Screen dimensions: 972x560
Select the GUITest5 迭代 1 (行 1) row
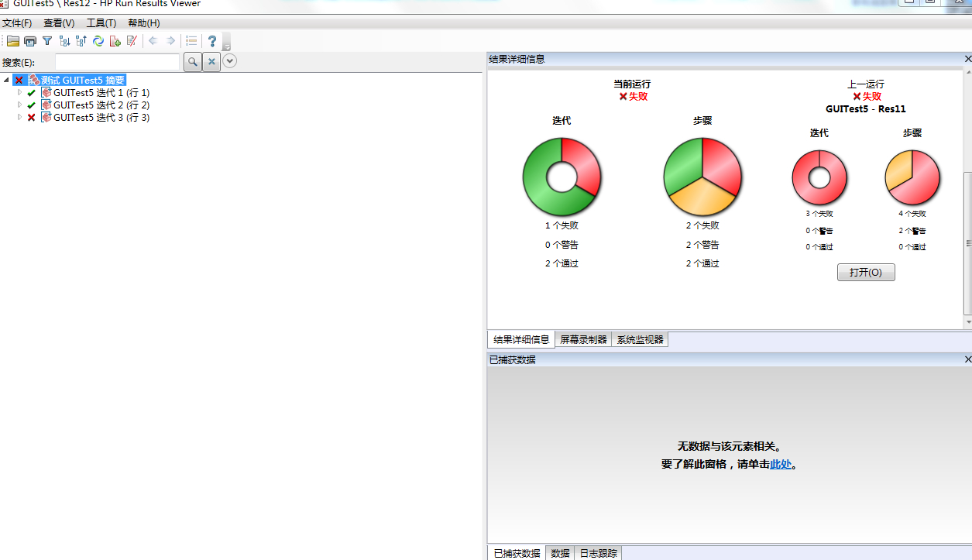[101, 93]
